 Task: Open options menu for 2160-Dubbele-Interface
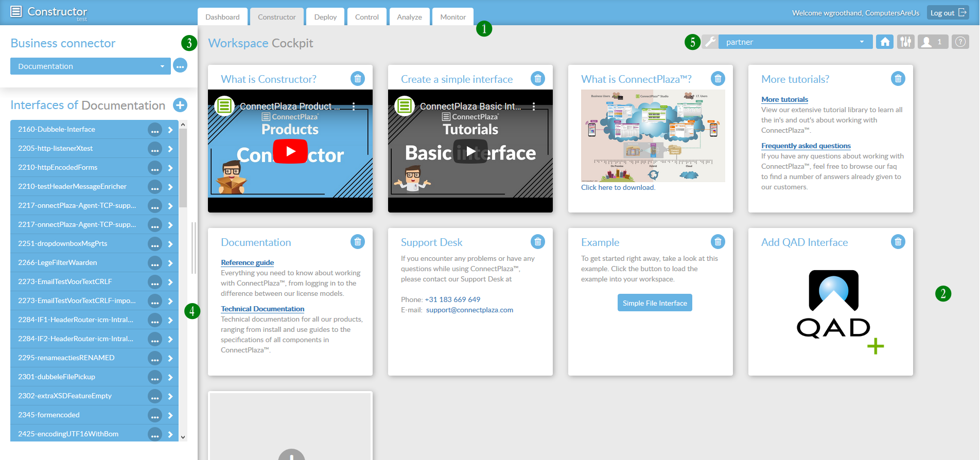[154, 130]
